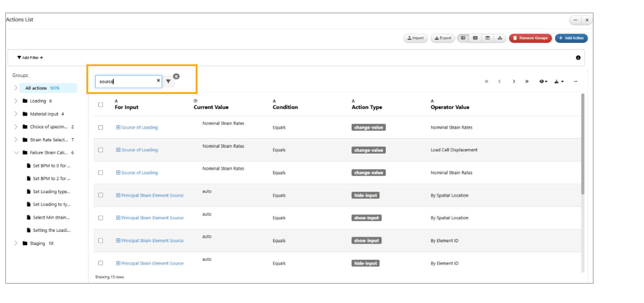The width and height of the screenshot is (644, 303).
Task: Switch to the hierarchy tree view icon
Action: coord(500,38)
